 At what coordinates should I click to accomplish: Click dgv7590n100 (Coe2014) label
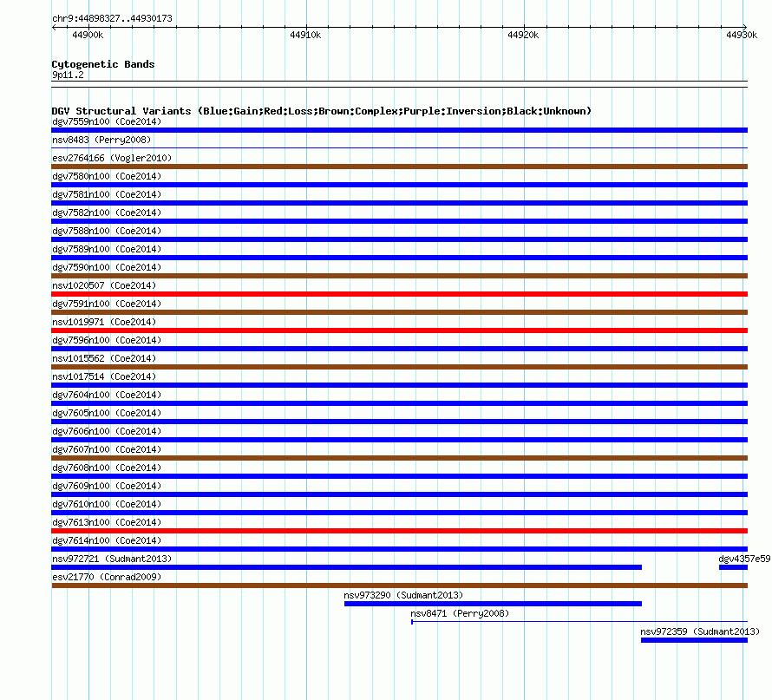[107, 267]
